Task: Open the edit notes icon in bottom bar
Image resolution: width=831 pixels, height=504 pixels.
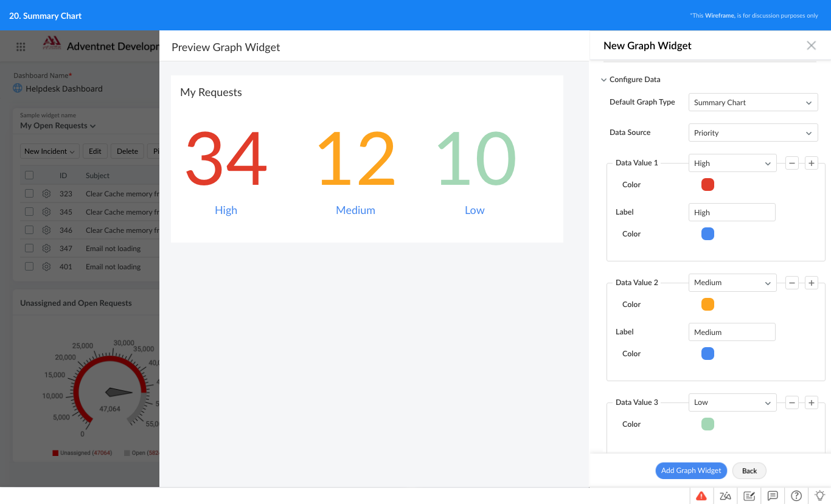Action: pyautogui.click(x=749, y=495)
